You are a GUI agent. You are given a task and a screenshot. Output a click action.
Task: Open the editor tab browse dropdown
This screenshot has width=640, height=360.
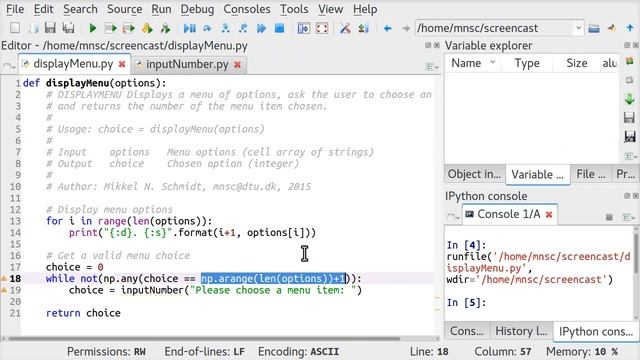point(8,66)
